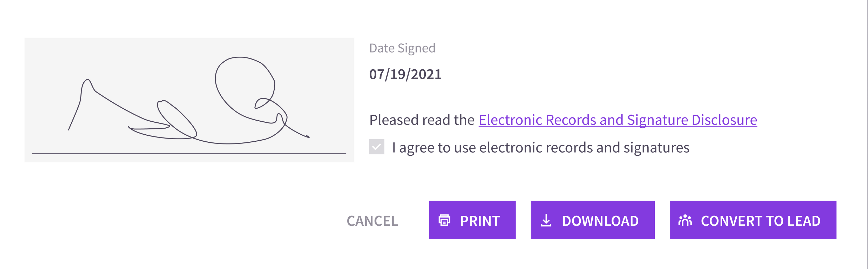Select the 07/19/2021 date value
The width and height of the screenshot is (868, 269).
click(405, 74)
